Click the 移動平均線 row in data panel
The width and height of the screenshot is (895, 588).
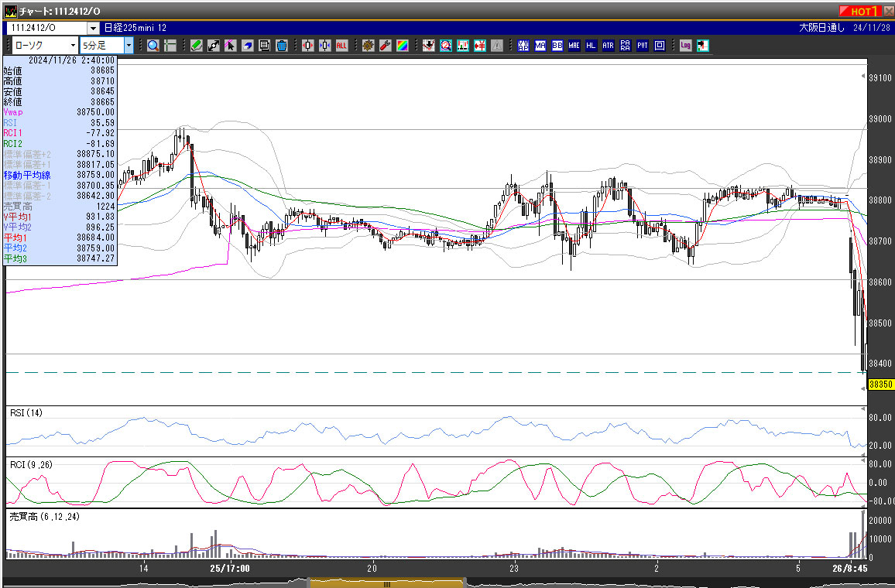60,175
